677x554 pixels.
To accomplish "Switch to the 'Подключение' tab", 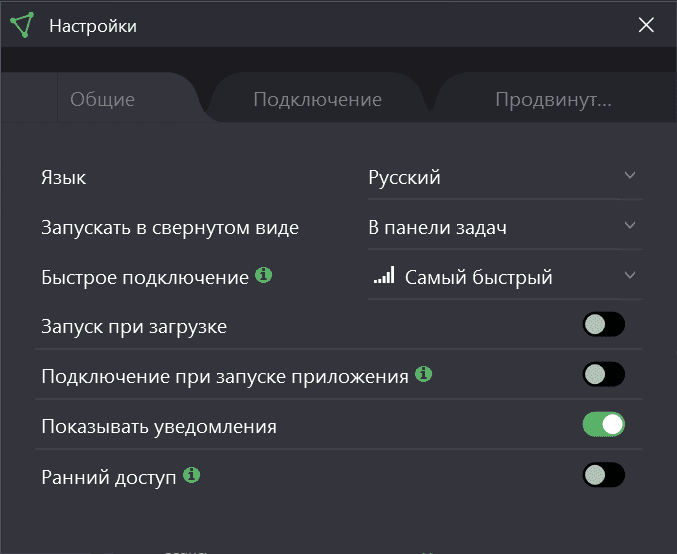I will click(x=317, y=100).
